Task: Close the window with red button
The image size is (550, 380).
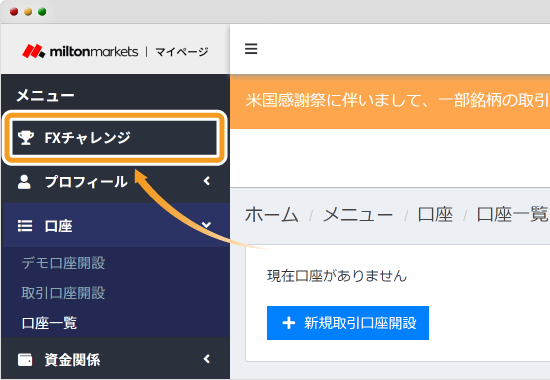Action: click(x=14, y=12)
